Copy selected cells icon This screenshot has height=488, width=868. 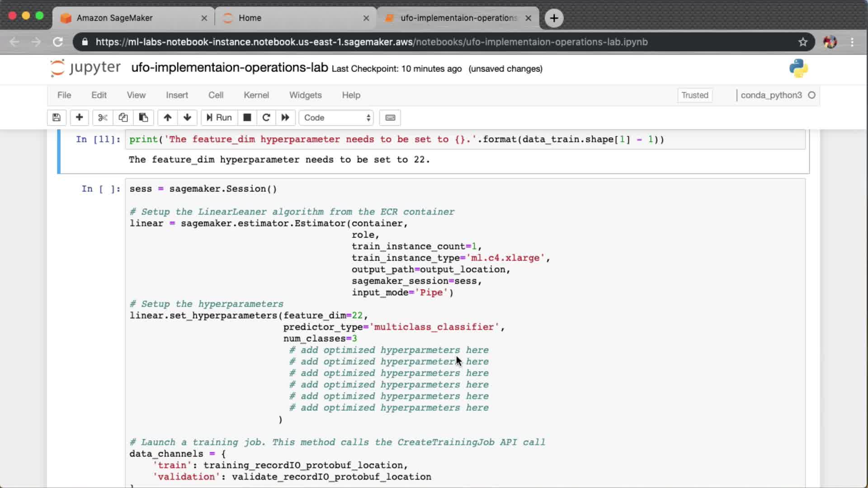tap(123, 117)
